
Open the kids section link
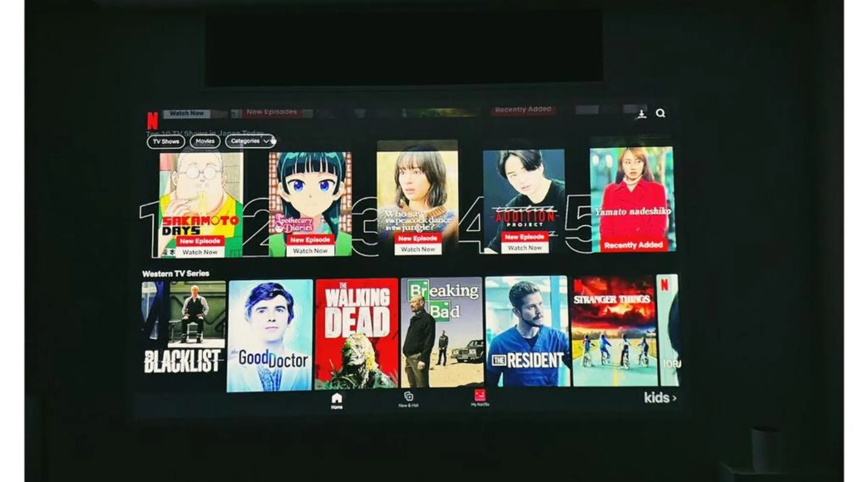[660, 398]
